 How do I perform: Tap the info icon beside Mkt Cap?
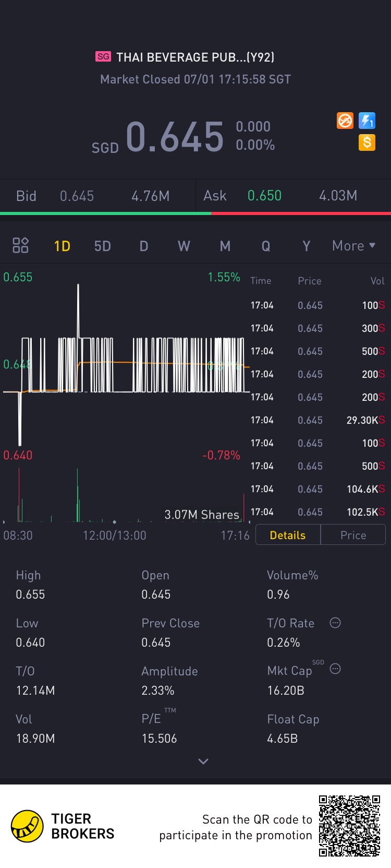pyautogui.click(x=335, y=669)
